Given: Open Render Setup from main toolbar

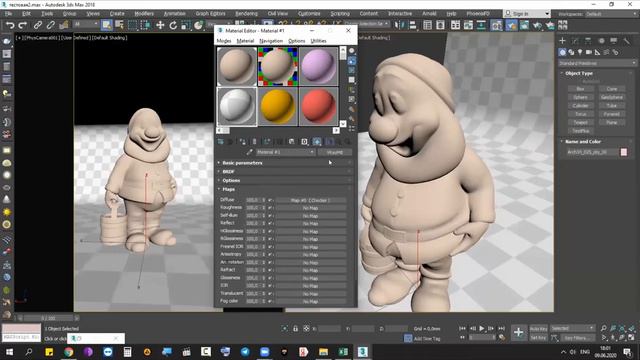Looking at the screenshot, I should click(511, 25).
